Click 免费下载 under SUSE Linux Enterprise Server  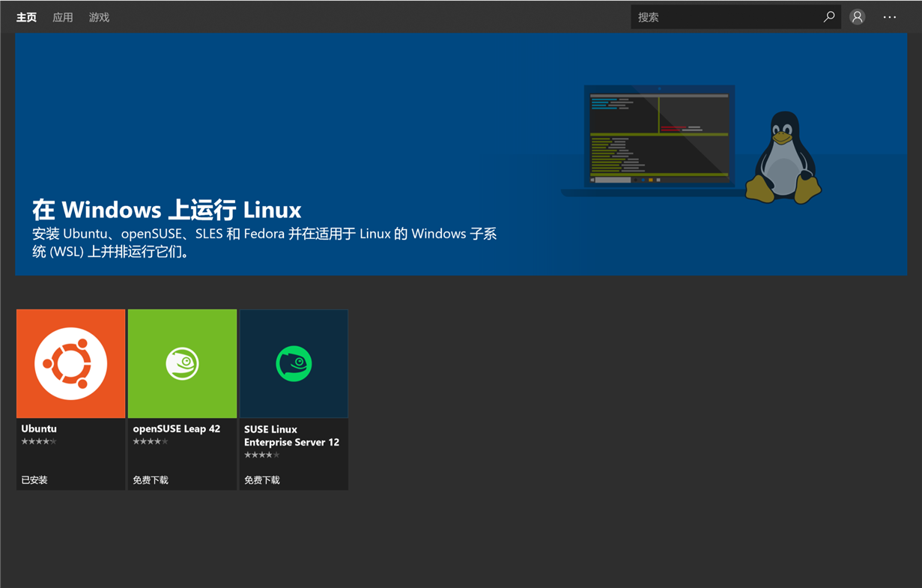click(x=262, y=480)
